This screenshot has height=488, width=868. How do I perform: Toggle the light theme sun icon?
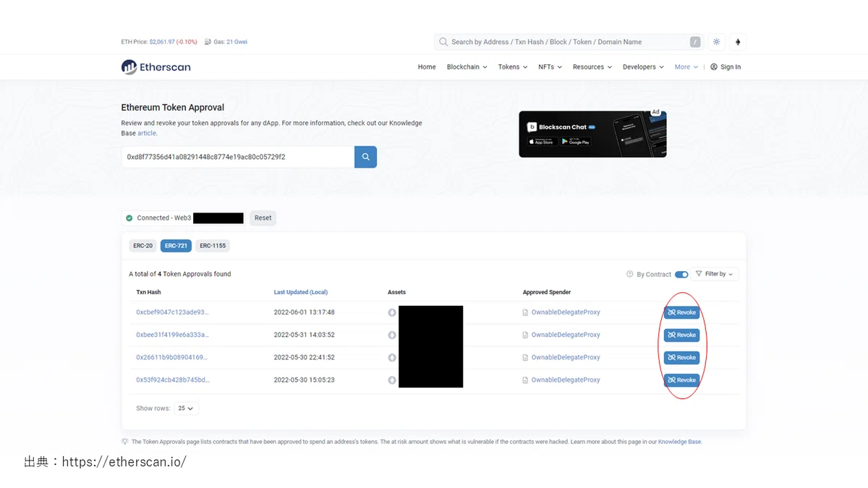pos(716,42)
